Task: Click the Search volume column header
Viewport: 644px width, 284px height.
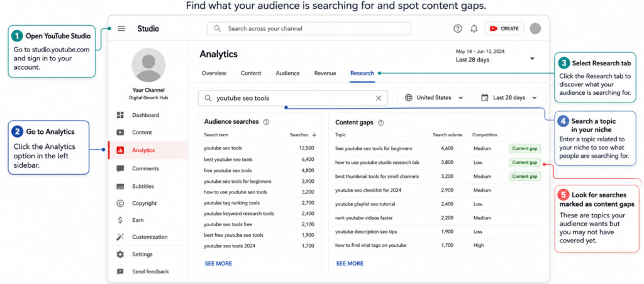Action: coord(447,134)
